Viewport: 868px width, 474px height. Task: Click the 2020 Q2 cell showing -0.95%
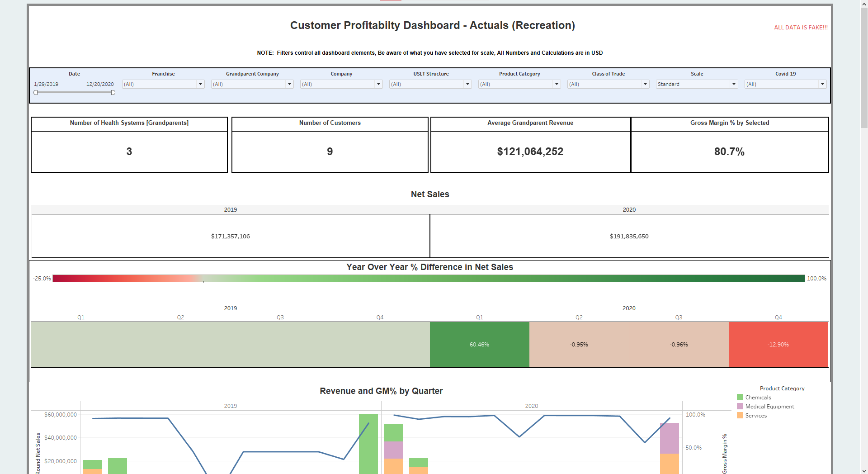(579, 345)
